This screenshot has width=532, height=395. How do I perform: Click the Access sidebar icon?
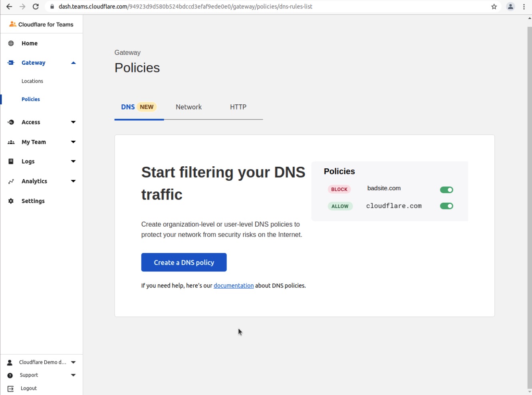[x=11, y=122]
